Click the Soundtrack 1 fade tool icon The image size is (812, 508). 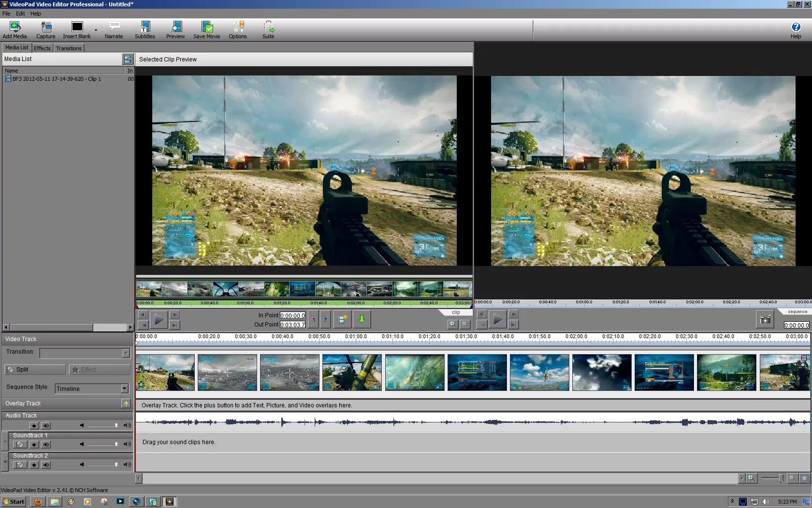coord(20,445)
